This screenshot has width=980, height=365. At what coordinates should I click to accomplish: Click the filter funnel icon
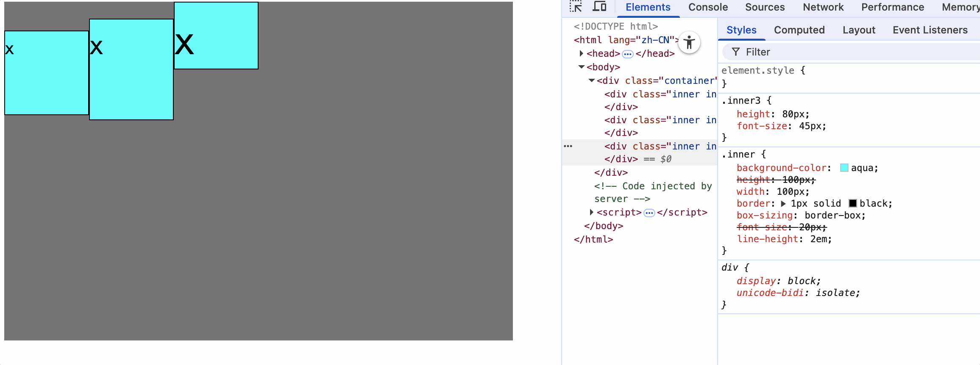pos(736,52)
